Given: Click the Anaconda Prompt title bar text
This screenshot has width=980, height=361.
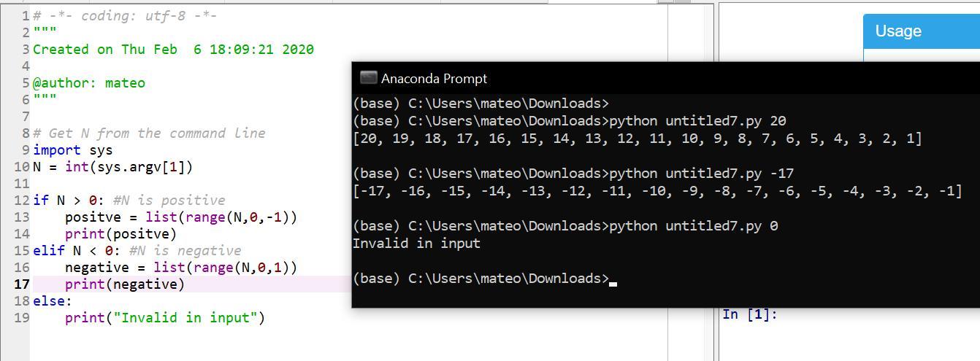Looking at the screenshot, I should pos(434,79).
